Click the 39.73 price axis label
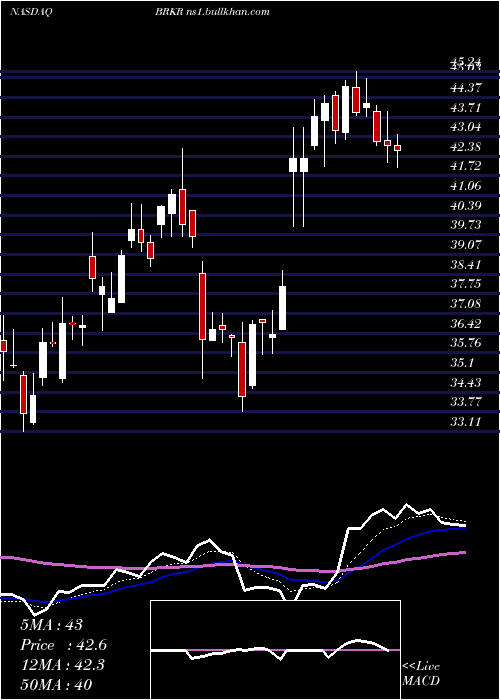Viewport: 500px width, 700px height. coord(466,225)
